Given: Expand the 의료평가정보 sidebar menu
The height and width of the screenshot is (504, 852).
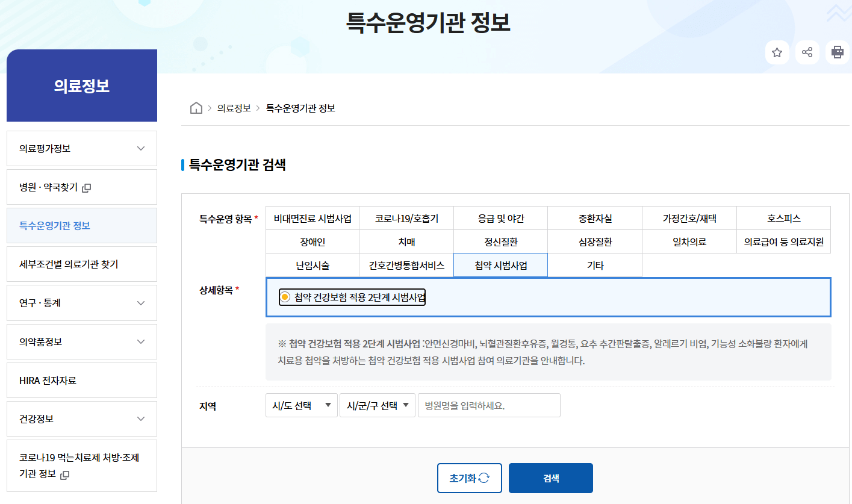Looking at the screenshot, I should [x=81, y=148].
